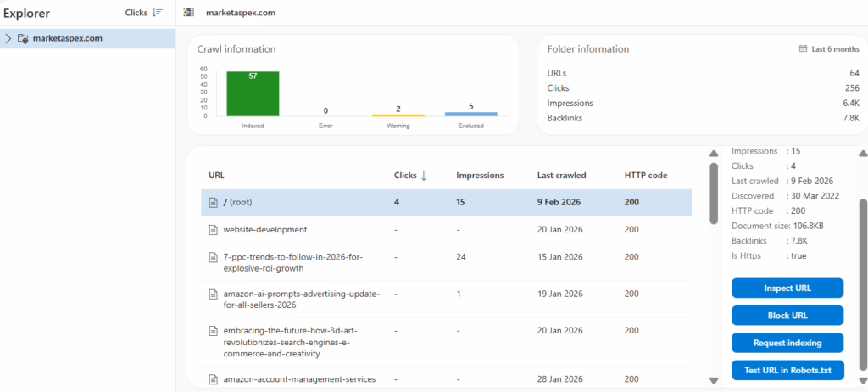
Task: Click document icon beside website-development
Action: (x=213, y=230)
